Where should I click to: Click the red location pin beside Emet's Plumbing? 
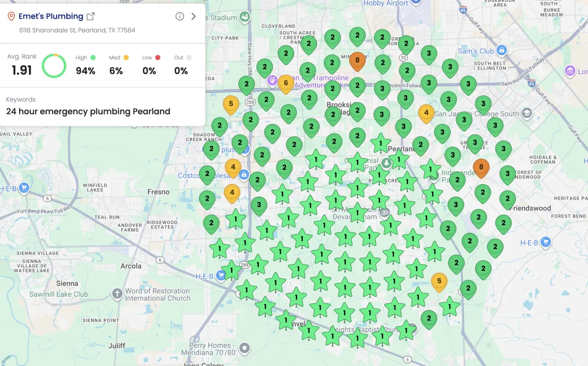tap(11, 17)
